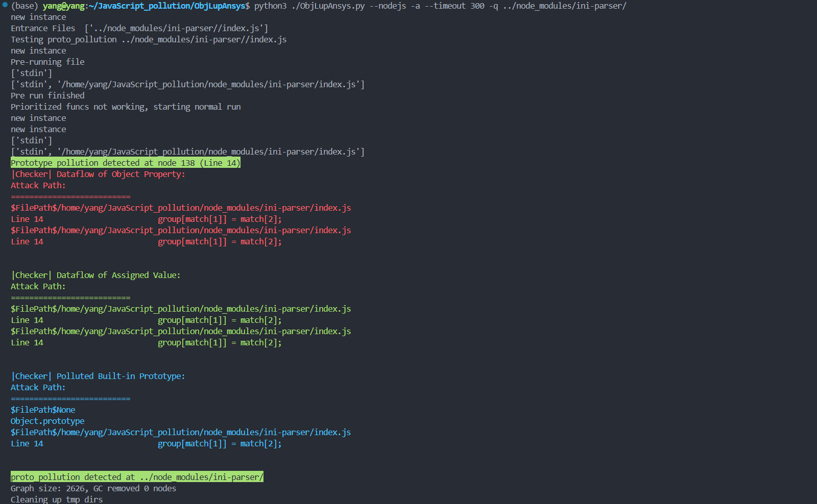
Task: Click the ini-parser path argument ending the command
Action: pos(564,6)
